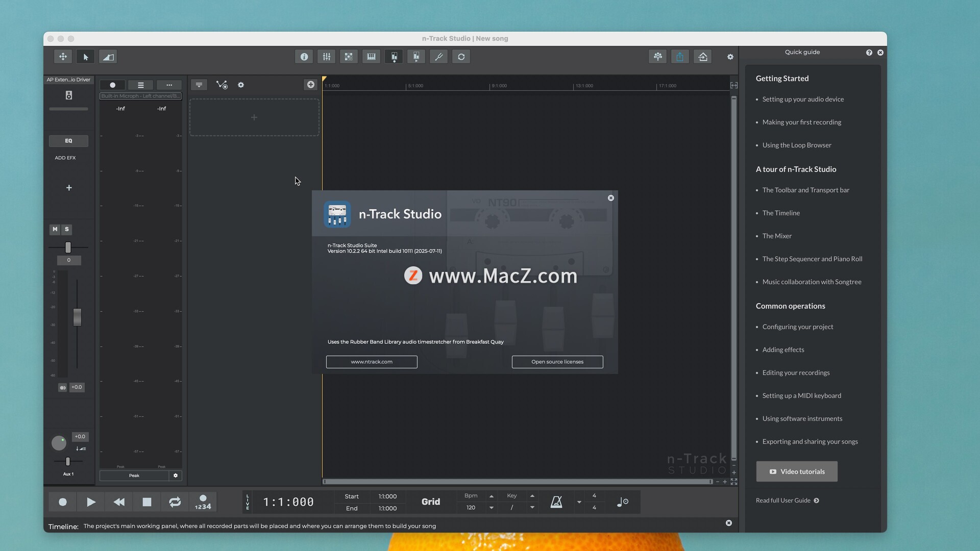Toggle the LIVE input monitoring button
980x551 pixels.
(248, 502)
